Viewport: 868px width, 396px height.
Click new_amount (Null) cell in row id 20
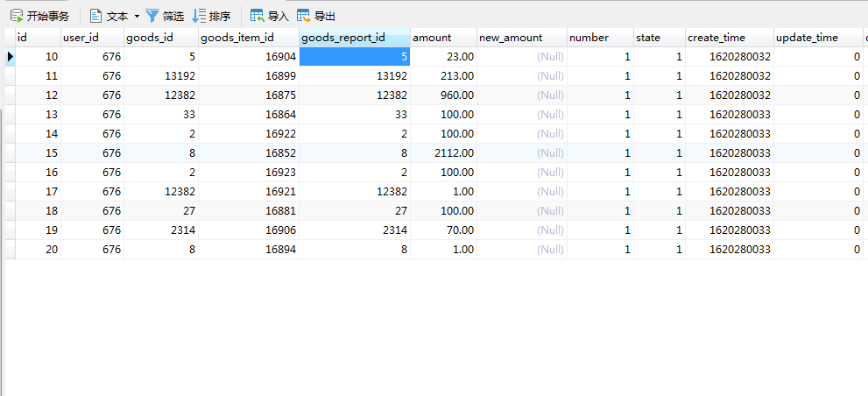click(522, 249)
